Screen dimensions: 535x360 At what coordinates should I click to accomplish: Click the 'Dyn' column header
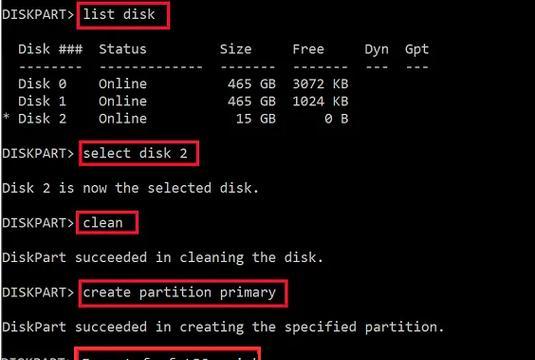[x=376, y=49]
